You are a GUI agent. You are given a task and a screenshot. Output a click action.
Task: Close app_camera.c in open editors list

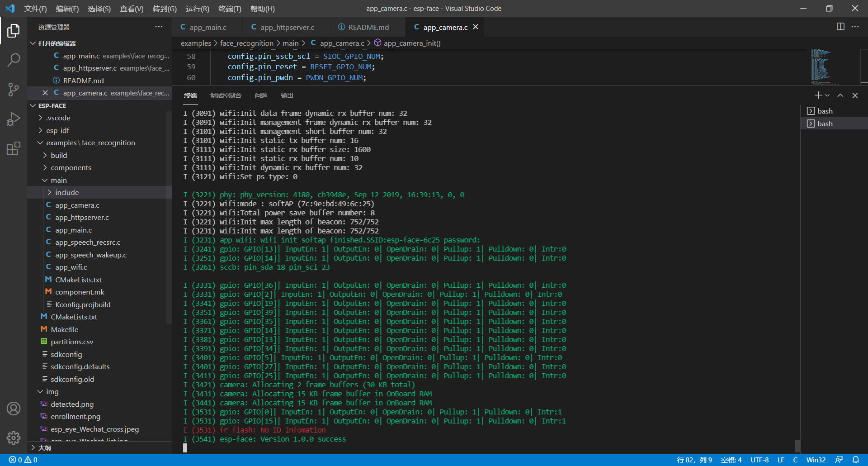[45, 93]
